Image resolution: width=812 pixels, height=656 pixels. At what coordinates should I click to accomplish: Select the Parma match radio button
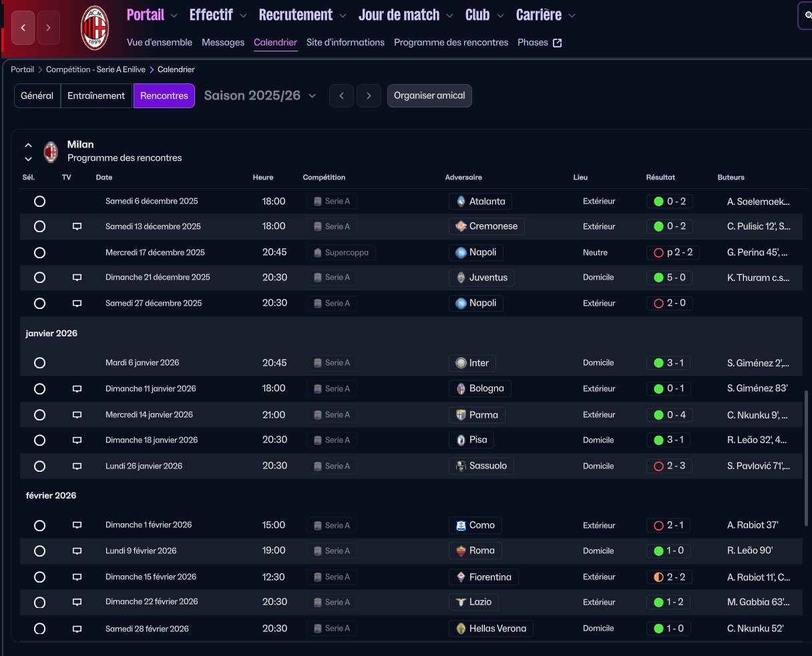pos(39,415)
